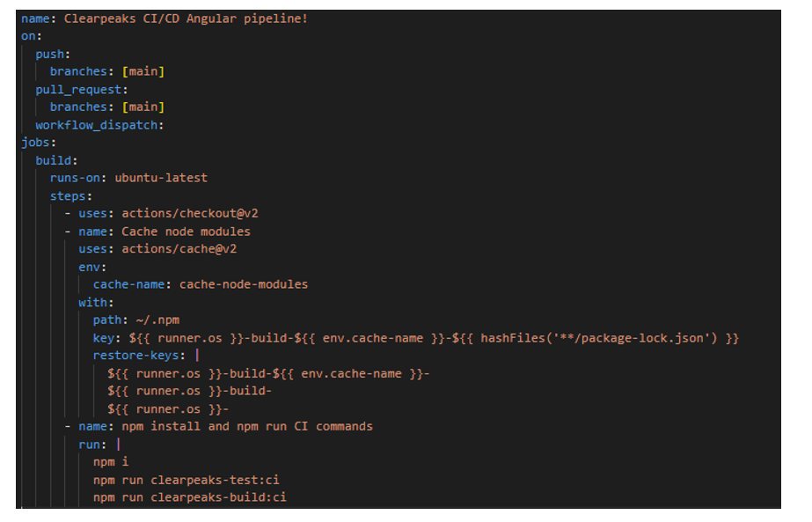Click the 'build:' job key

pos(56,160)
